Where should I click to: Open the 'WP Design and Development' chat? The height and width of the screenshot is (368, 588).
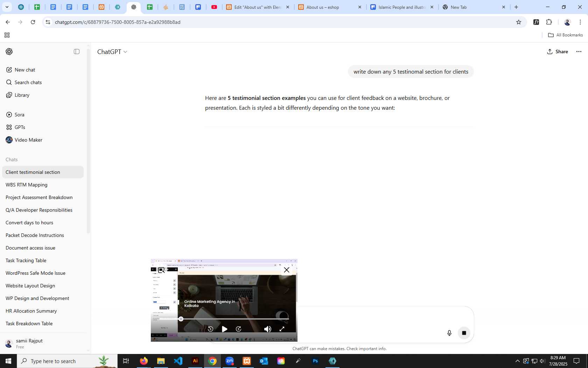click(x=43, y=298)
